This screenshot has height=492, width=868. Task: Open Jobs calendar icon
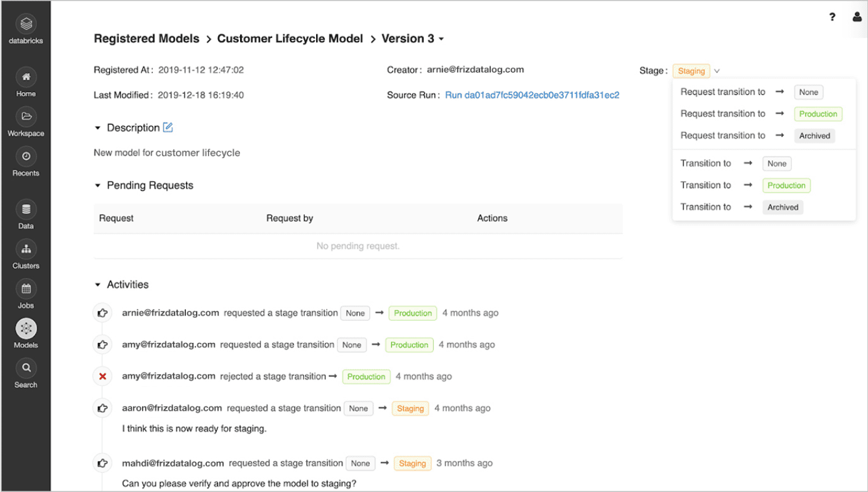[26, 289]
